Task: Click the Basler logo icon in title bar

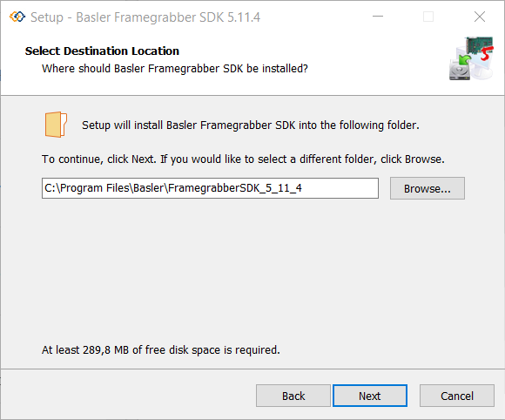Action: (17, 17)
